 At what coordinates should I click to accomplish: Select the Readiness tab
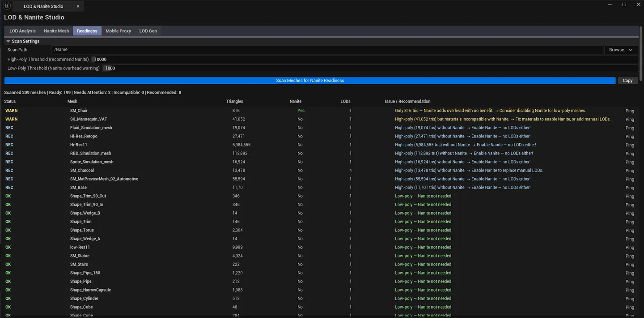click(87, 31)
